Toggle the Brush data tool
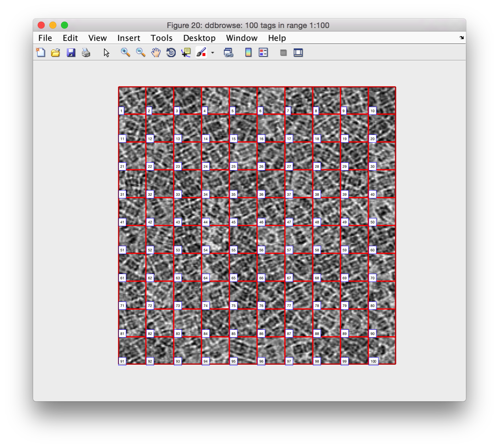 pyautogui.click(x=201, y=53)
